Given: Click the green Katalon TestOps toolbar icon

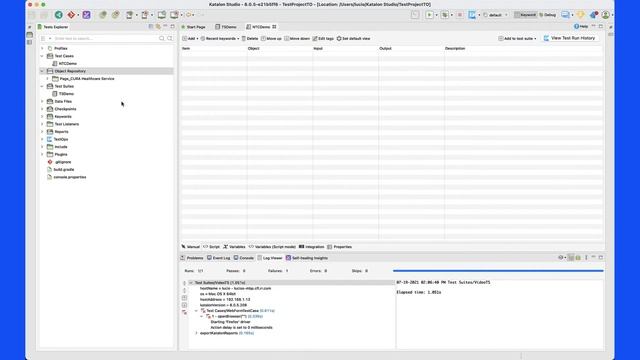Looking at the screenshot, I should [59, 15].
